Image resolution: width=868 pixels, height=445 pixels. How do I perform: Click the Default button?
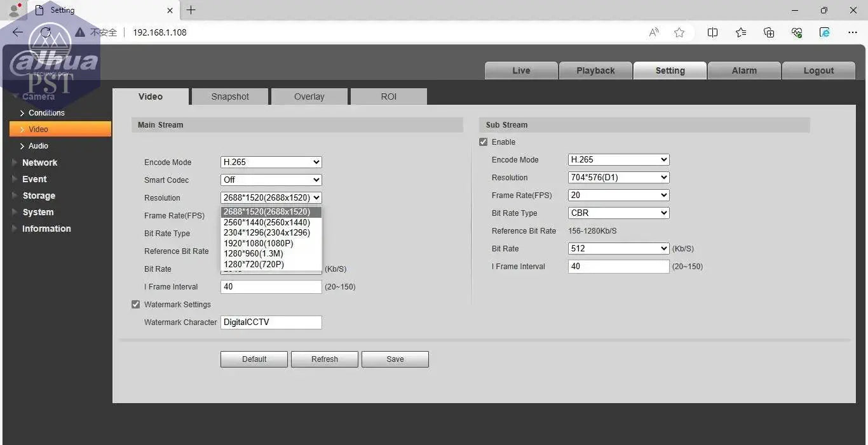pos(254,359)
